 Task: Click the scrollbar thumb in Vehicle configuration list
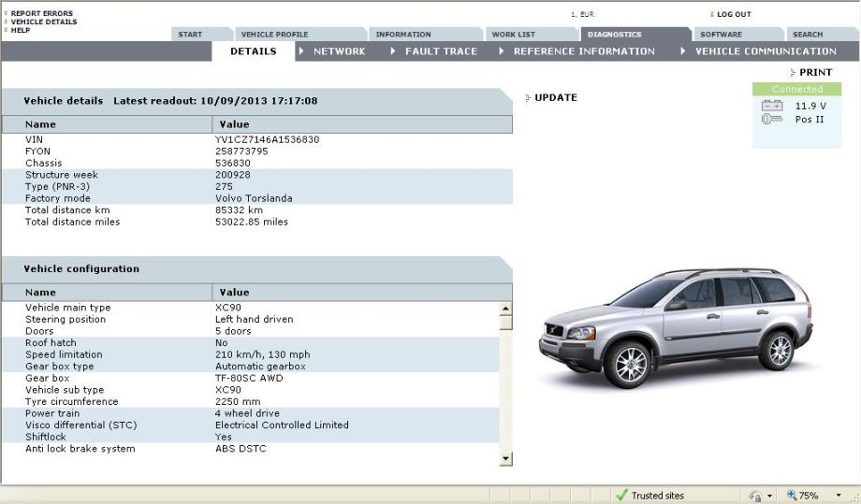505,323
